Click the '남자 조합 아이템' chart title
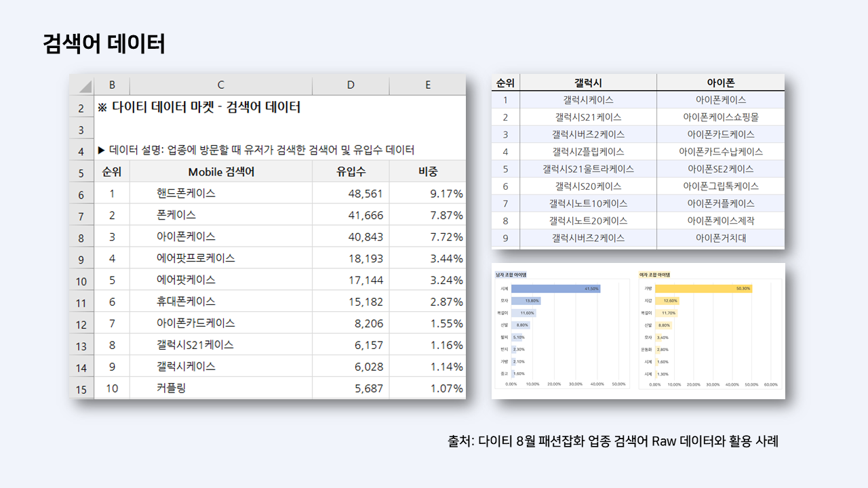 pyautogui.click(x=512, y=274)
